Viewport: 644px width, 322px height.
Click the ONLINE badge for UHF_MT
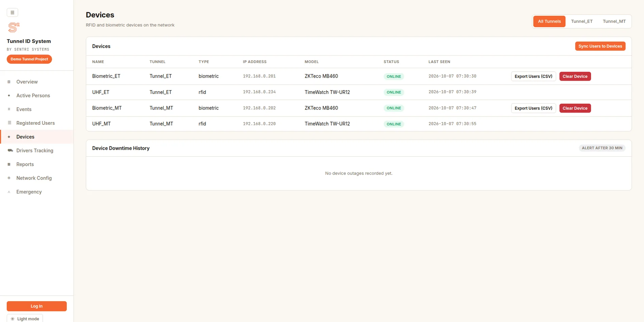tap(394, 124)
